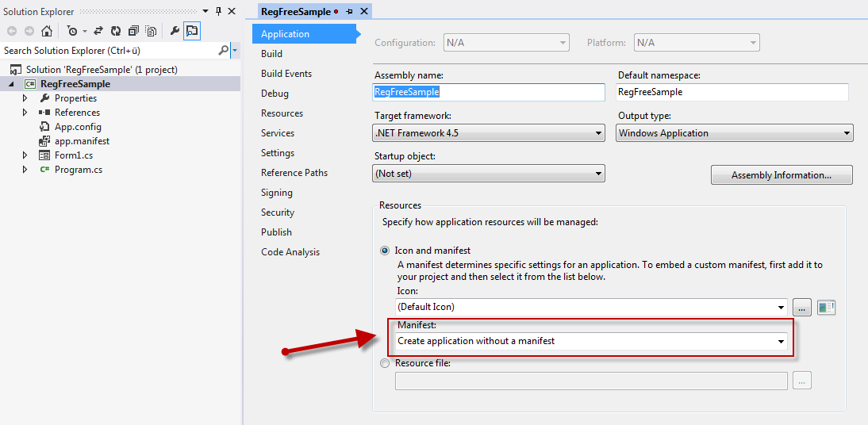Go to Home view in Solution Explorer

[x=47, y=32]
